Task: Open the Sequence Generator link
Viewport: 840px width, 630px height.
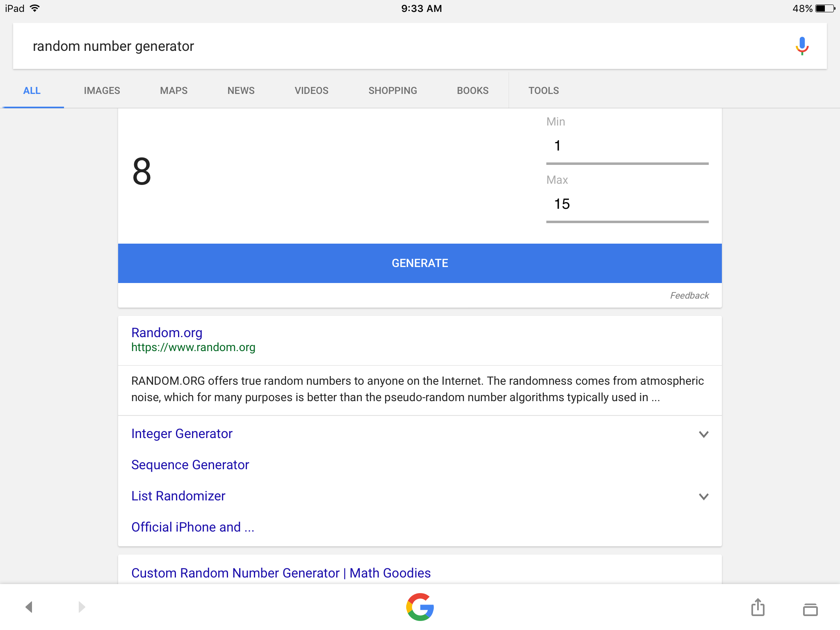Action: point(190,465)
